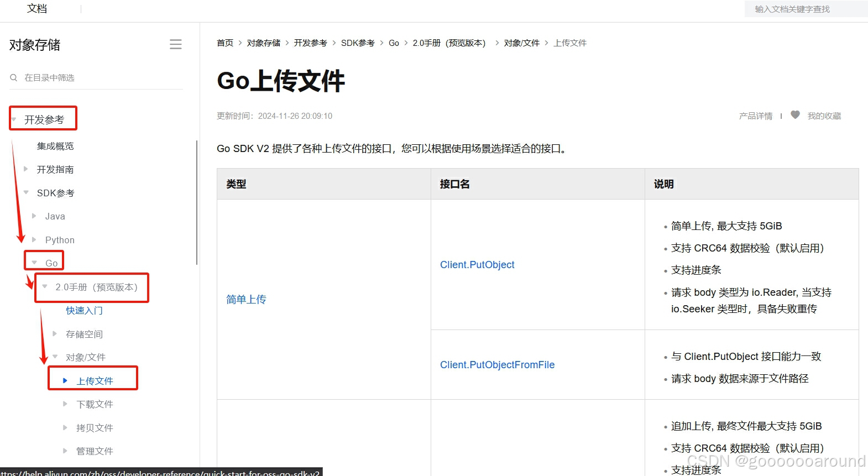Screen dimensions: 868x476
Task: Click the heart favorites icon
Action: pos(795,115)
